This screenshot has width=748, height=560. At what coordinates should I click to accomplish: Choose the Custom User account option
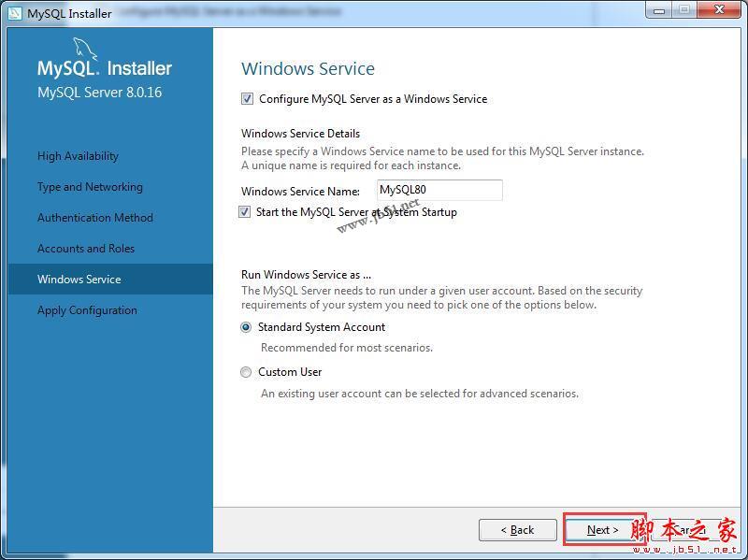click(x=246, y=371)
